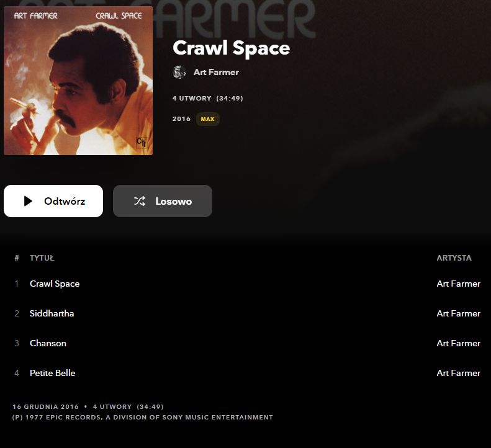
Task: Click track number 4
Action: [17, 373]
